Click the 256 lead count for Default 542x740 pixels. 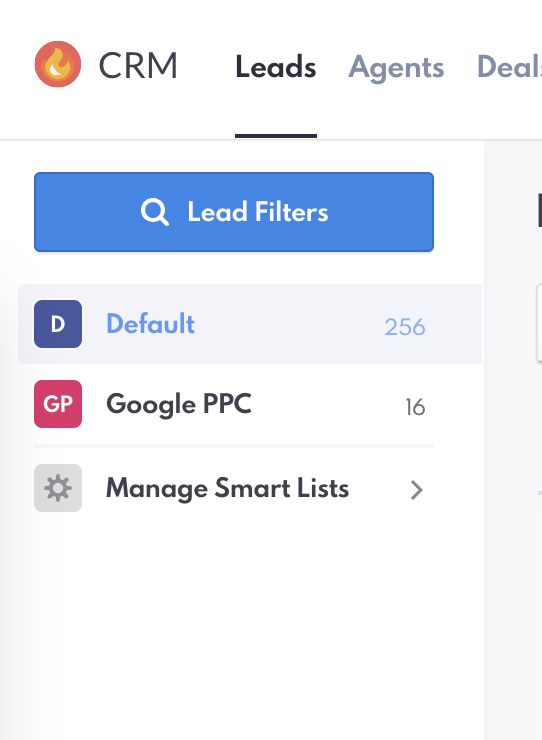click(x=405, y=327)
